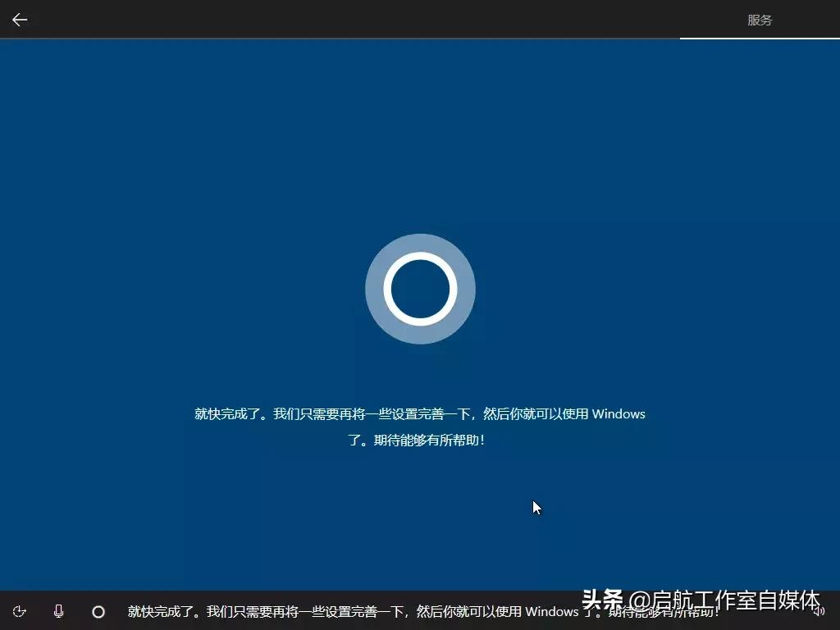Open accessibility tools from the clock-style icon

click(x=20, y=611)
